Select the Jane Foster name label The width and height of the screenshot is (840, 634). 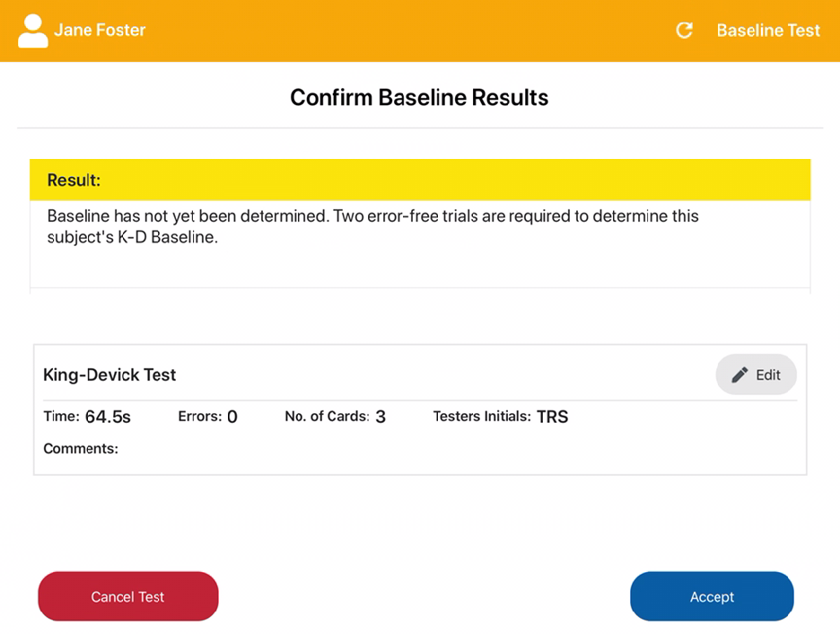100,30
